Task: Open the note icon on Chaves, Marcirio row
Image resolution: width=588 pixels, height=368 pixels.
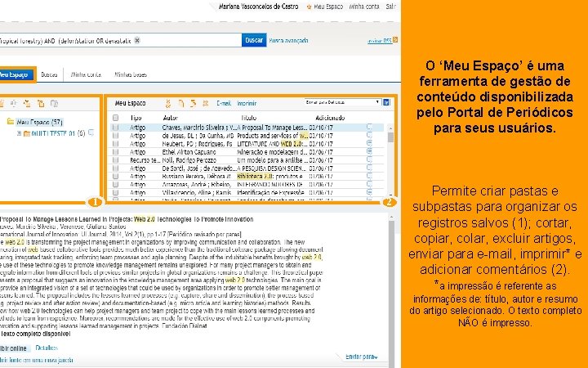Action: point(369,128)
